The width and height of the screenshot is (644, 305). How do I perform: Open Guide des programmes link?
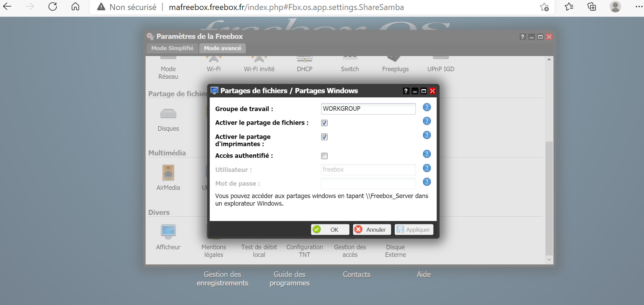pyautogui.click(x=290, y=279)
